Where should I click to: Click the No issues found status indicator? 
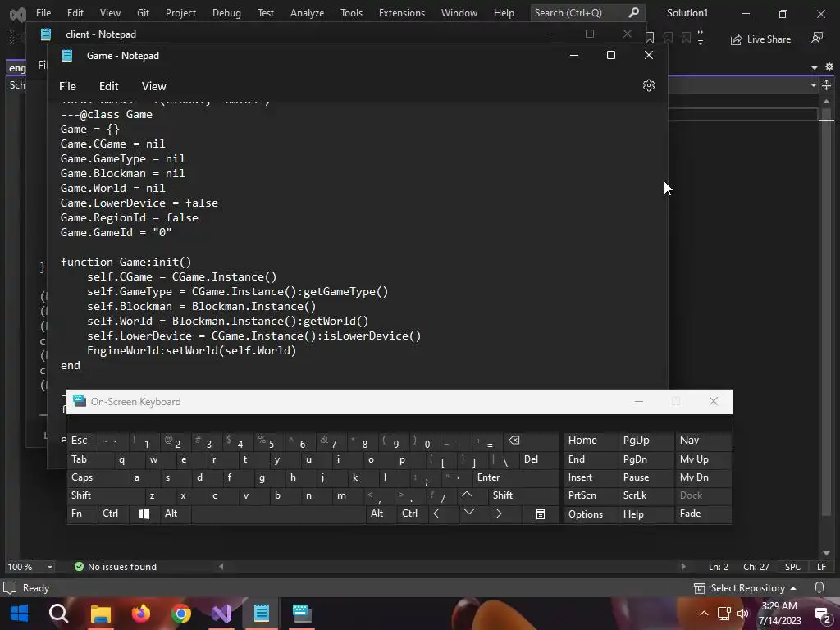[115, 567]
